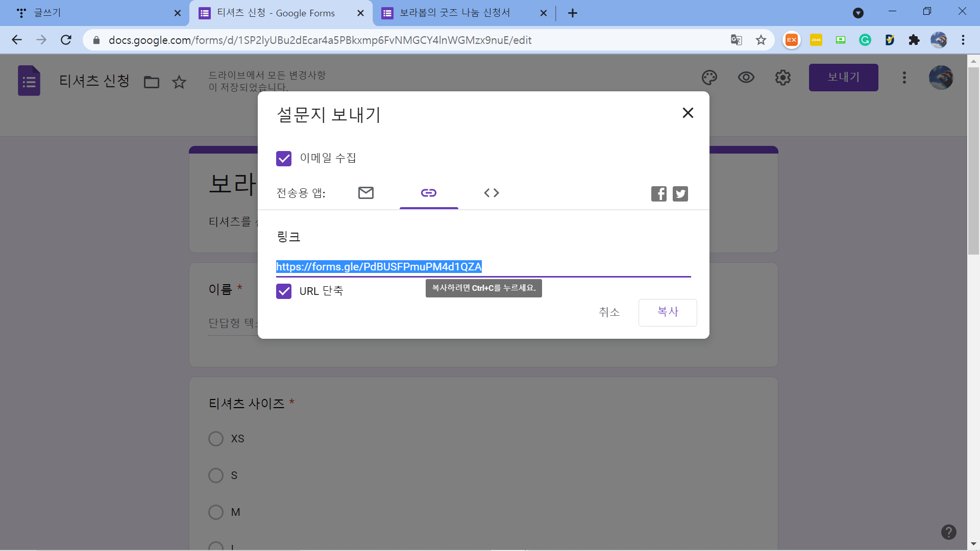Open the theme customization palette icon
Image resolution: width=980 pixels, height=551 pixels.
click(x=709, y=78)
